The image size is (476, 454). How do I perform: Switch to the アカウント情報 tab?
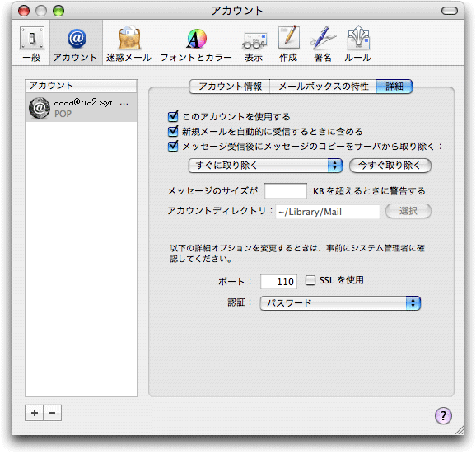[x=230, y=87]
